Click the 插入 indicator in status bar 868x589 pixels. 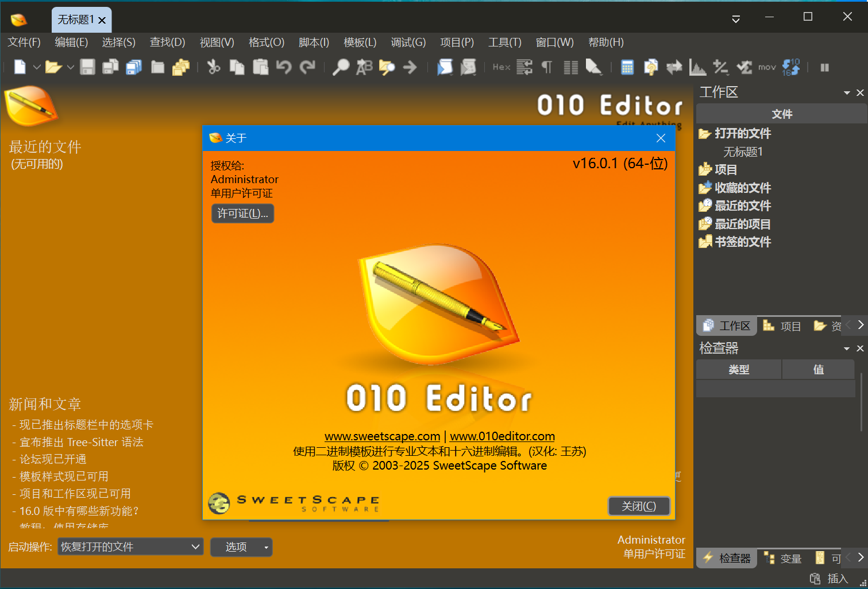click(x=838, y=579)
